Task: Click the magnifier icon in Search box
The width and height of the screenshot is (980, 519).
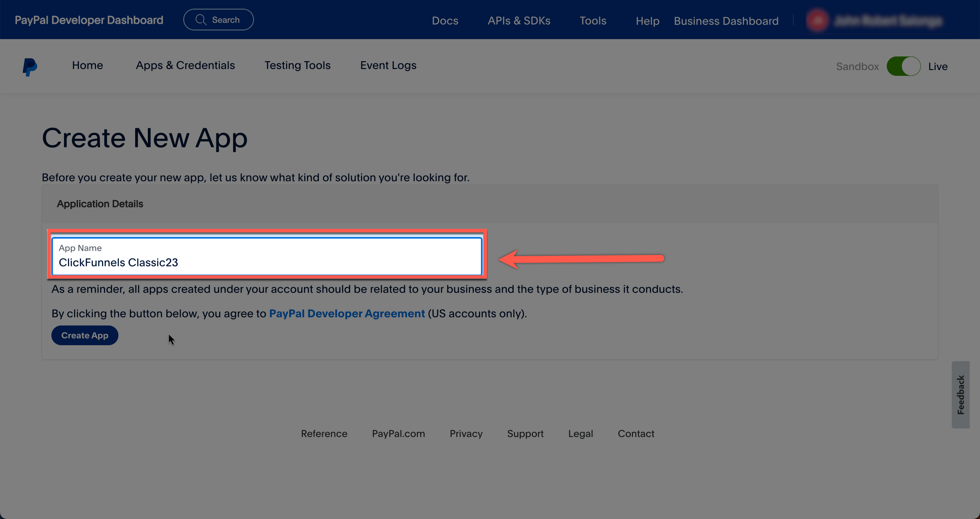Action: [x=200, y=20]
